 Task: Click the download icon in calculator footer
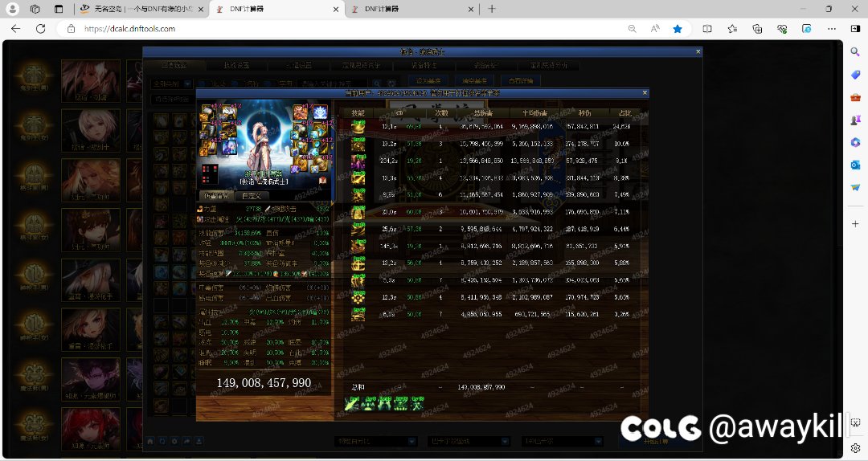(x=199, y=441)
